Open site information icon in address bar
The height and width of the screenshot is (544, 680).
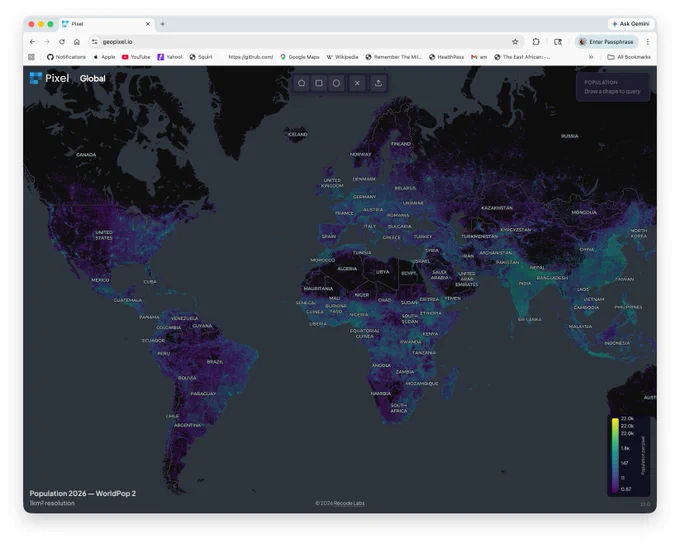[x=95, y=42]
